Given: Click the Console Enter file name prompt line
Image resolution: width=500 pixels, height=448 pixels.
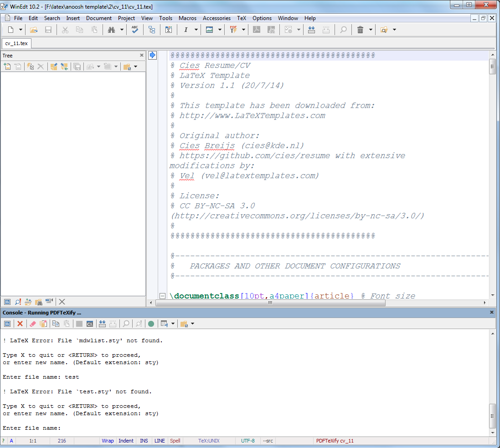Looking at the screenshot, I should tap(31, 428).
